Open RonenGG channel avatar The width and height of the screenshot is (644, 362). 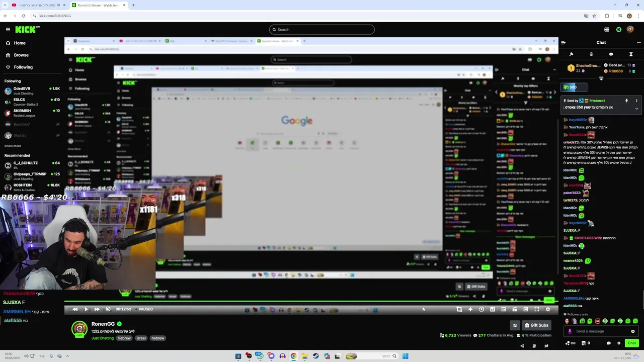tap(79, 329)
